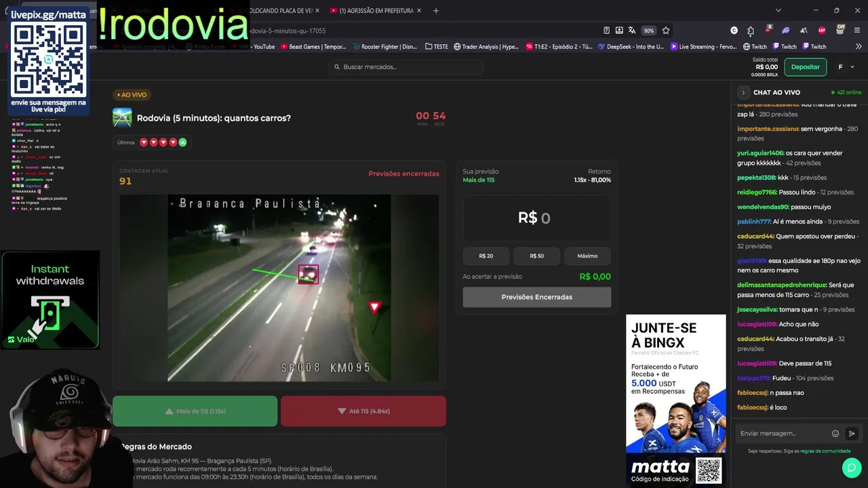
Task: Click the ABP ad blocker extension icon
Action: pos(822,30)
